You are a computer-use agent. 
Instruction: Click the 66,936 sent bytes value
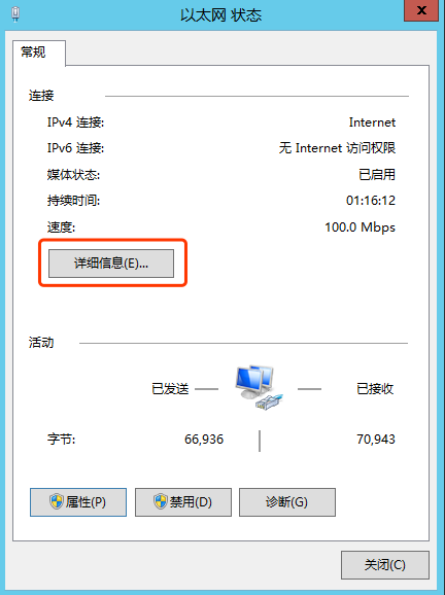pos(204,439)
